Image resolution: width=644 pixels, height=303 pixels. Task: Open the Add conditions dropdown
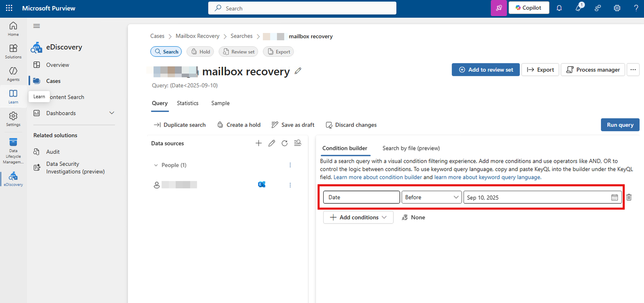pos(358,217)
